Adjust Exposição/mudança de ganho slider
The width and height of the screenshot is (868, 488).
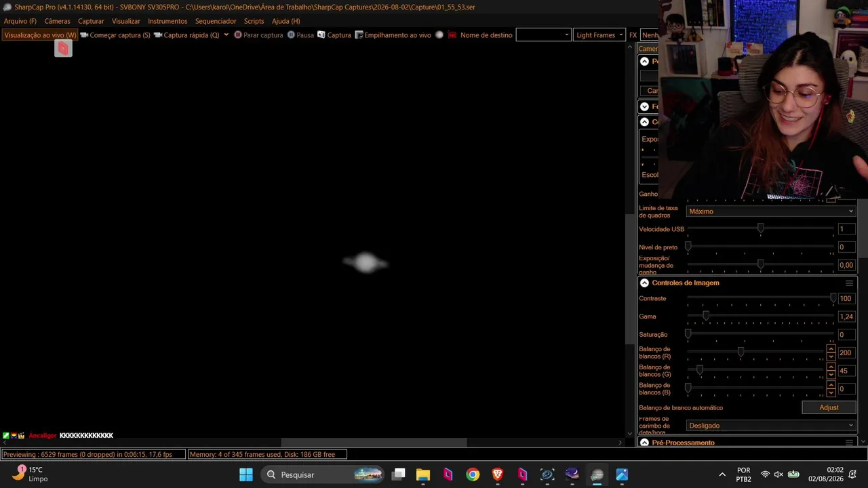pos(760,264)
